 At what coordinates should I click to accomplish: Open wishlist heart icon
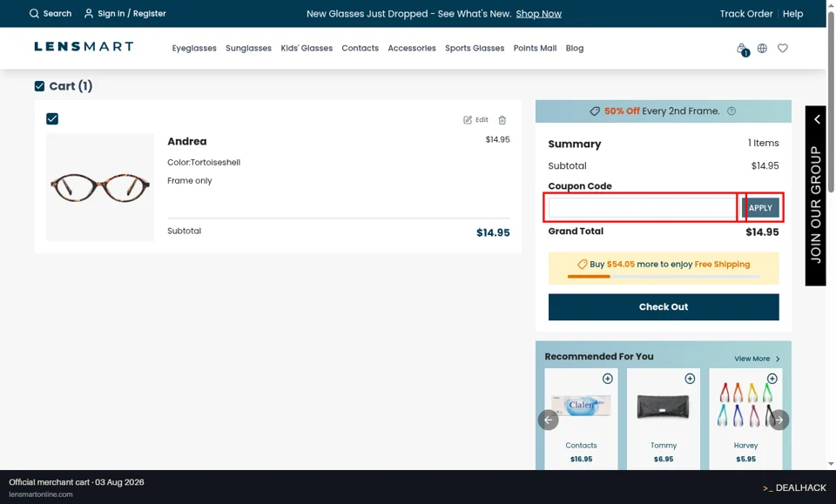pos(783,49)
